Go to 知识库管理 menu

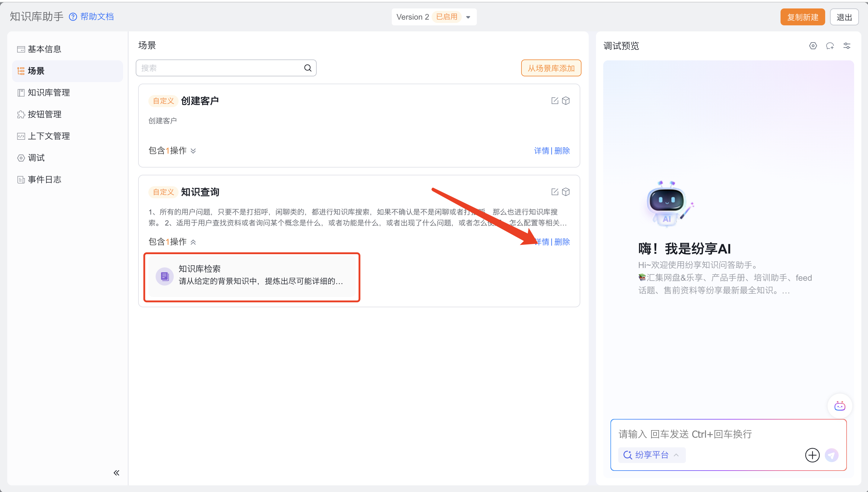49,93
